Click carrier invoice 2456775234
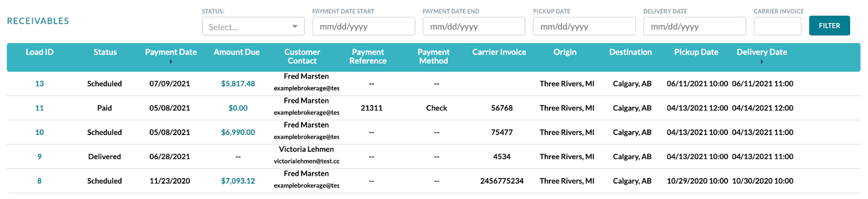The width and height of the screenshot is (868, 199). click(x=502, y=181)
